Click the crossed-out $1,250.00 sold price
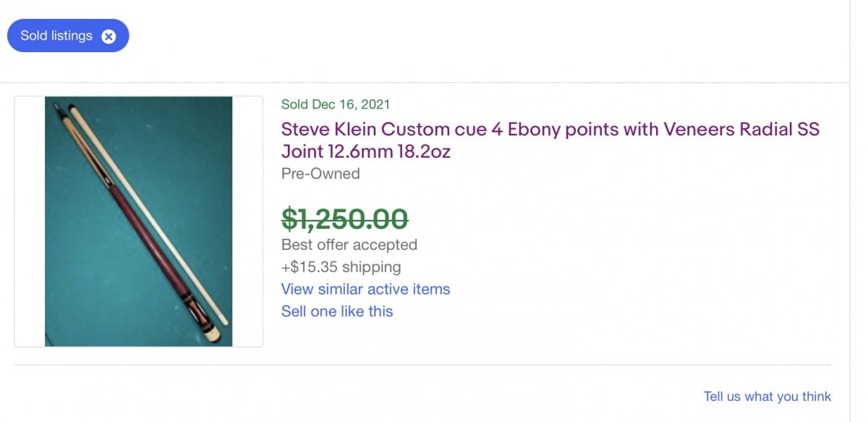The height and width of the screenshot is (422, 868). (344, 218)
